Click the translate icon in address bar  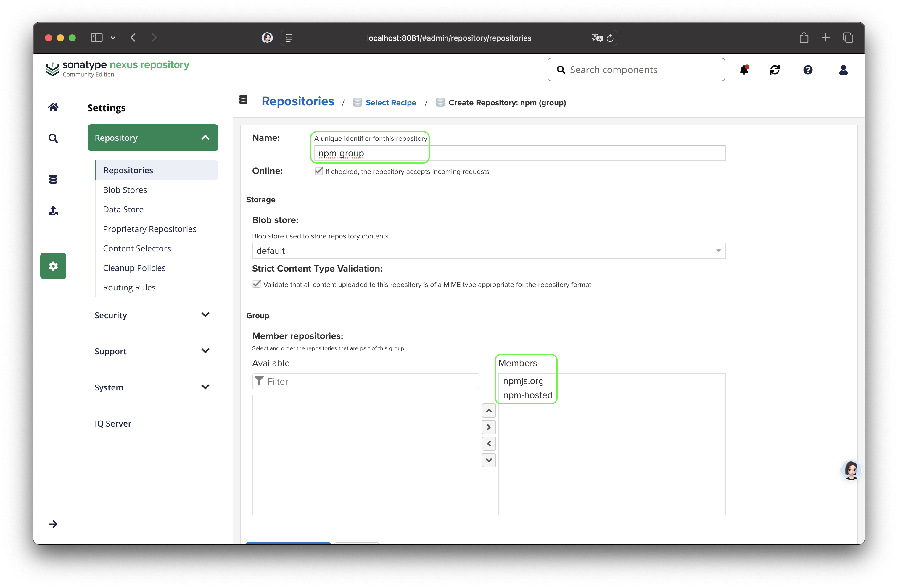597,38
